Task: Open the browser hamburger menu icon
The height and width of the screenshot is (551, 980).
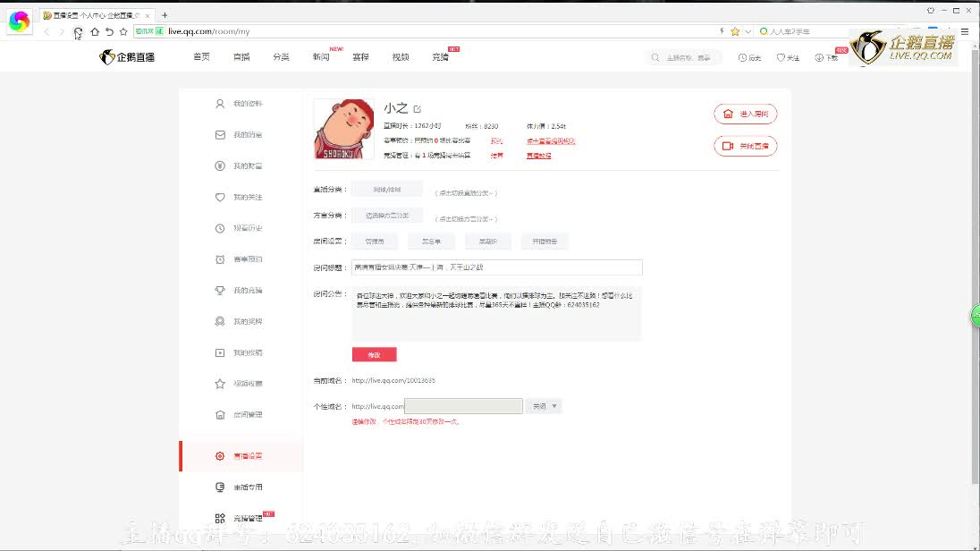Action: 965,31
